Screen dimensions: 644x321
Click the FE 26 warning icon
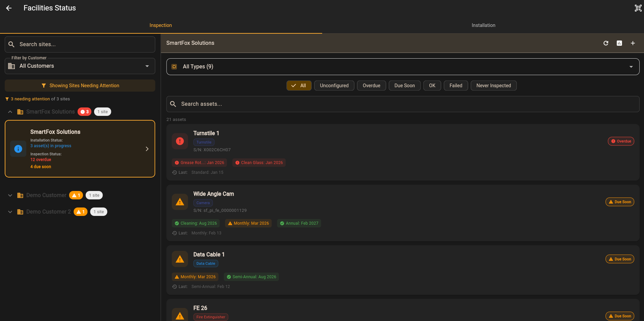click(180, 316)
